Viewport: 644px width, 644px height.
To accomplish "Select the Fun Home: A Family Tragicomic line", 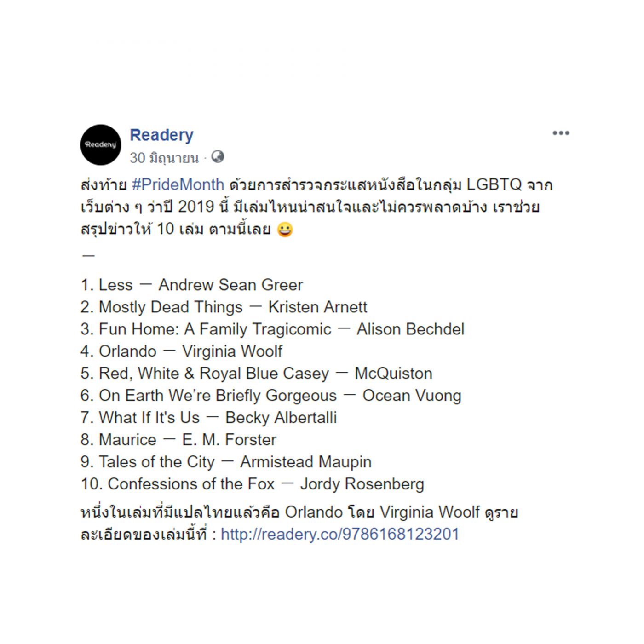I will coord(272,329).
